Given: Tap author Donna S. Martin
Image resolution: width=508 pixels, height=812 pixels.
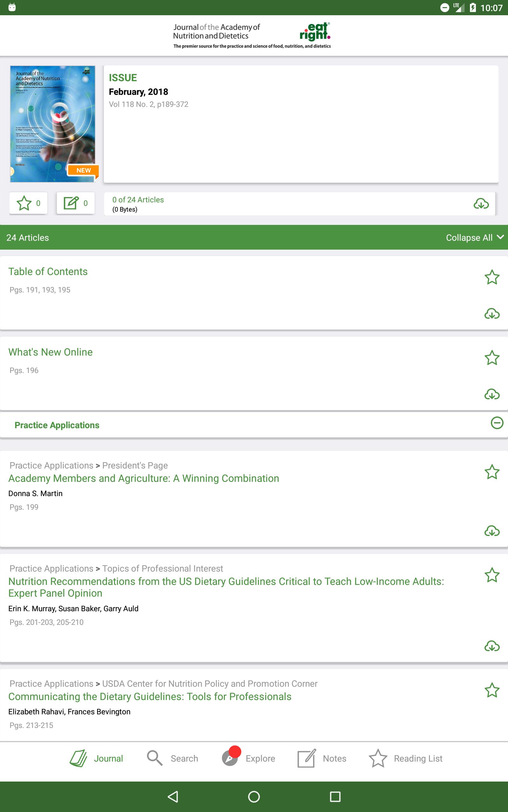Looking at the screenshot, I should (x=35, y=493).
